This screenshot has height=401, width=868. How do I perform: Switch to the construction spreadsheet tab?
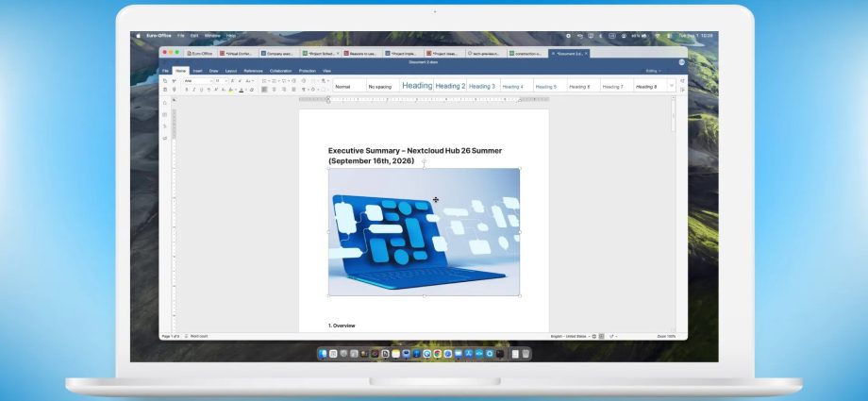pyautogui.click(x=526, y=54)
